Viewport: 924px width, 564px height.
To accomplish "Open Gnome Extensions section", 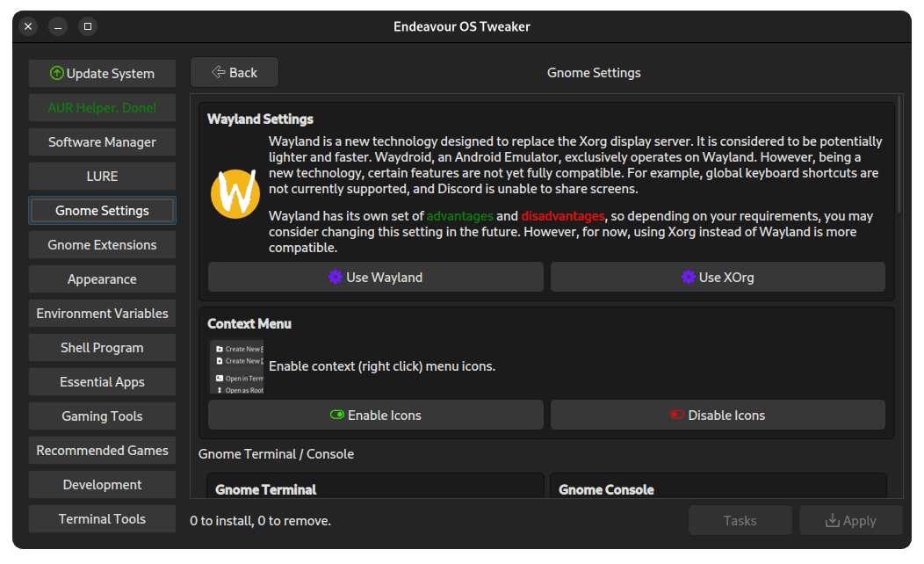I will click(102, 244).
